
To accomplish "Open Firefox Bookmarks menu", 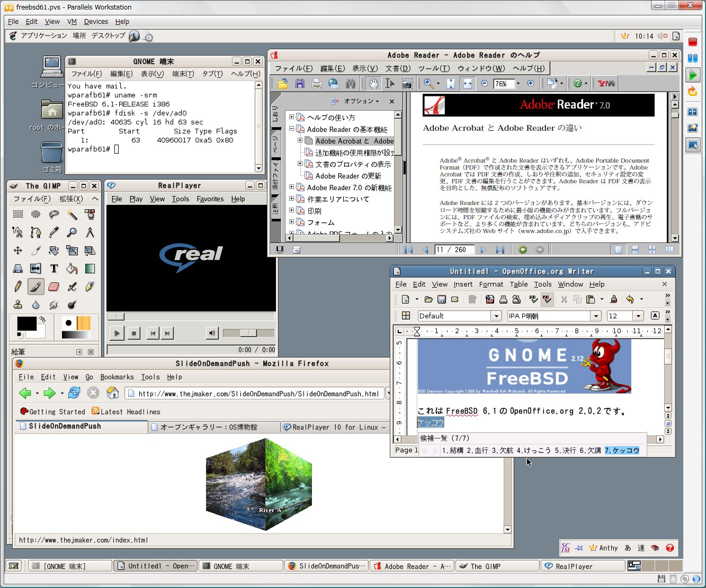I will pos(117,377).
